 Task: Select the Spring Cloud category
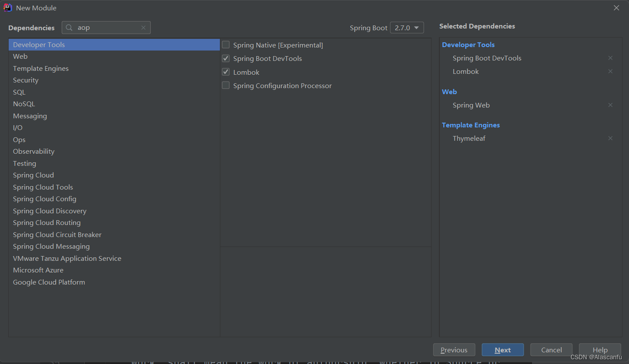coord(114,175)
